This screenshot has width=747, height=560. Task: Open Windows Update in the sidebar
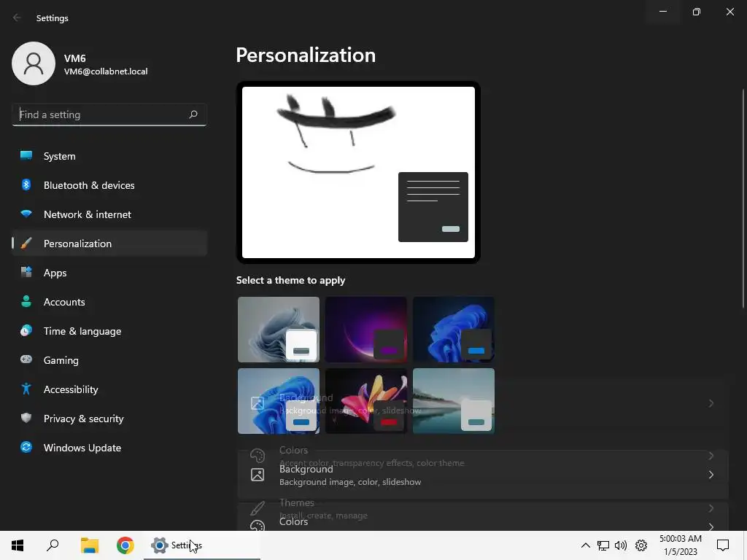[109, 448]
